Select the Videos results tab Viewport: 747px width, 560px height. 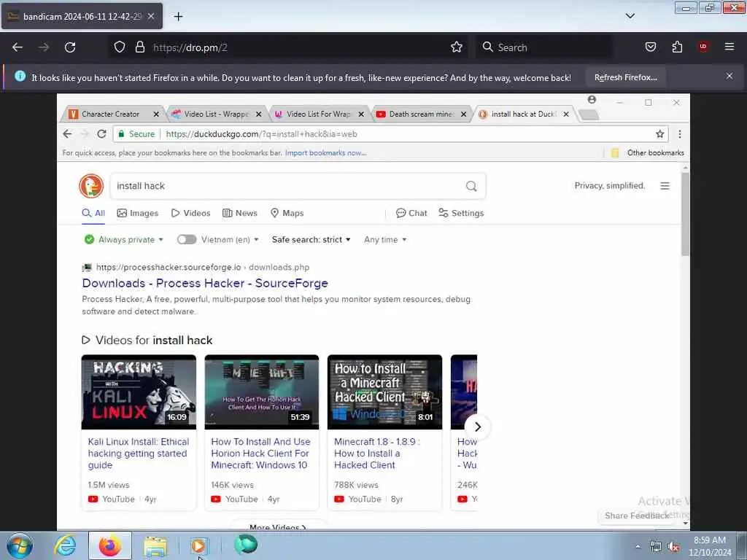[x=191, y=213]
